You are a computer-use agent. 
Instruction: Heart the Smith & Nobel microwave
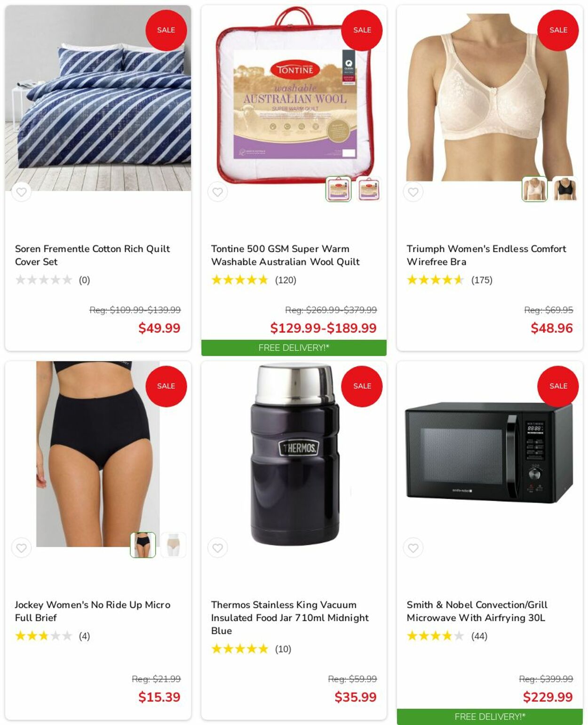tap(413, 548)
